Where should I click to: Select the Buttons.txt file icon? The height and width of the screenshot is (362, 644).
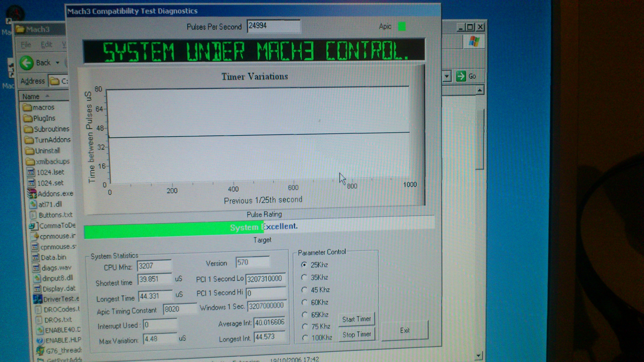(x=33, y=215)
